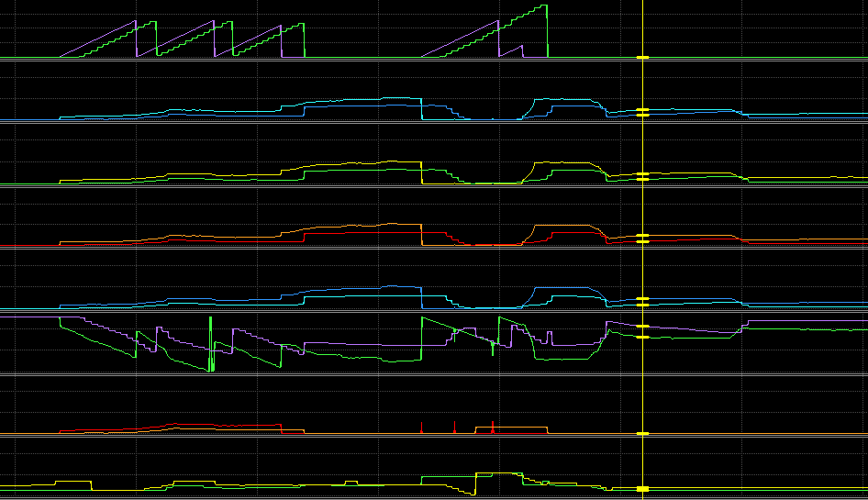Click the cursor markers in the fifth blue lane
The width and height of the screenshot is (868, 500).
(x=643, y=301)
